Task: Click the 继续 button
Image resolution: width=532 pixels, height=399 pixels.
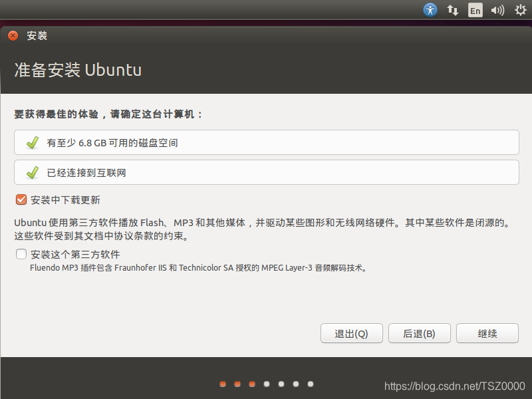Action: coord(487,333)
